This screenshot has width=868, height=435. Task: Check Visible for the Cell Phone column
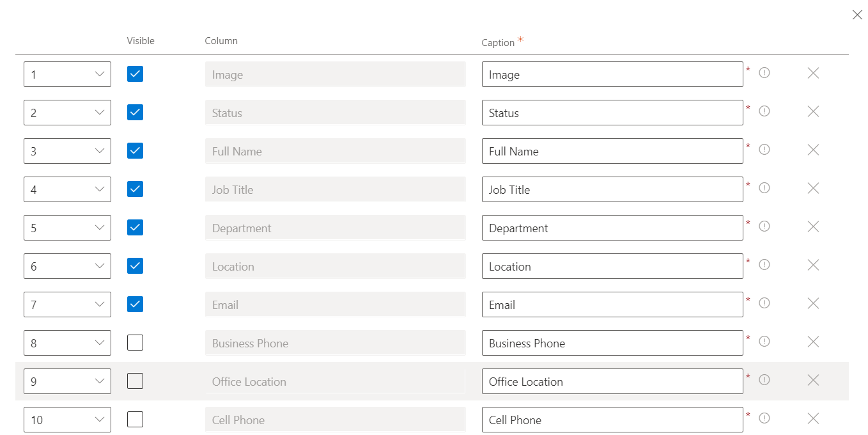coord(135,420)
